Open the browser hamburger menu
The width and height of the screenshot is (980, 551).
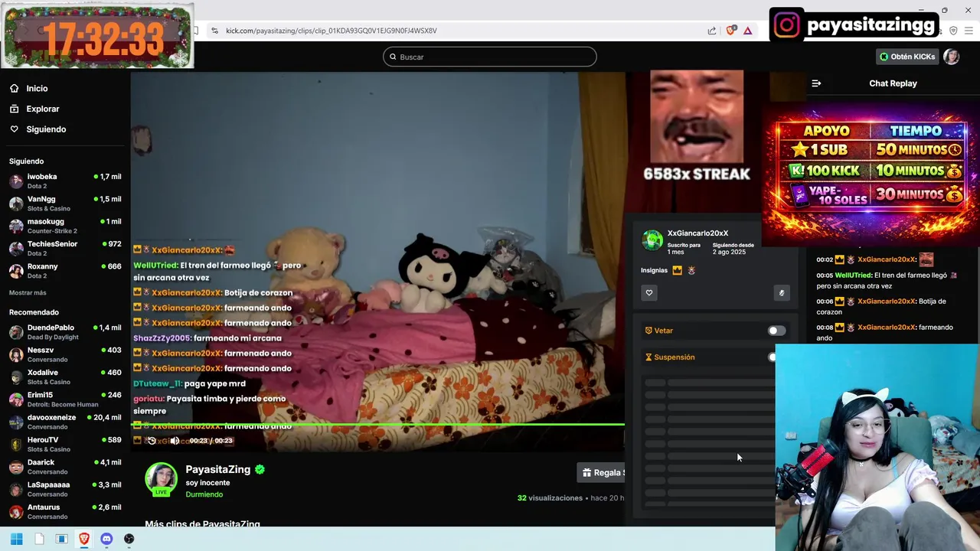click(x=969, y=31)
